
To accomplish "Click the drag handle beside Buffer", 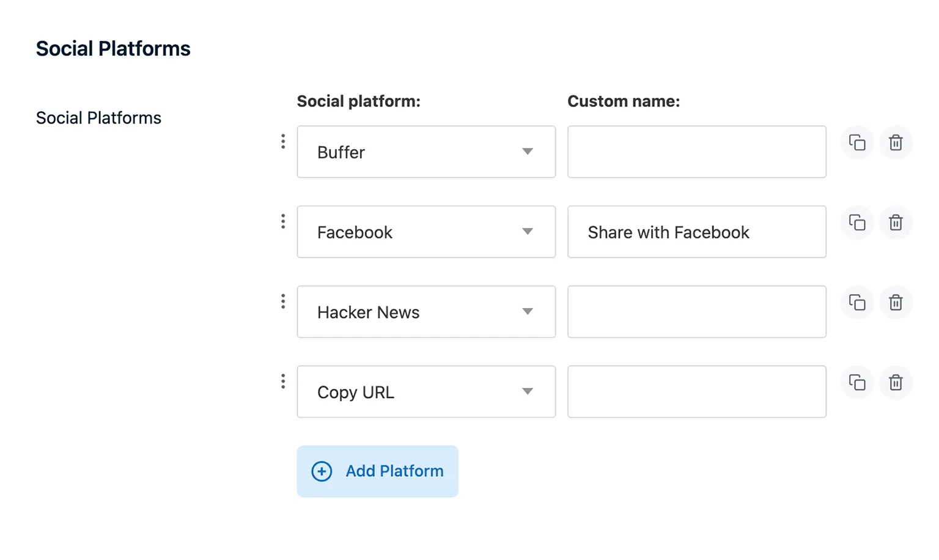I will pos(282,141).
